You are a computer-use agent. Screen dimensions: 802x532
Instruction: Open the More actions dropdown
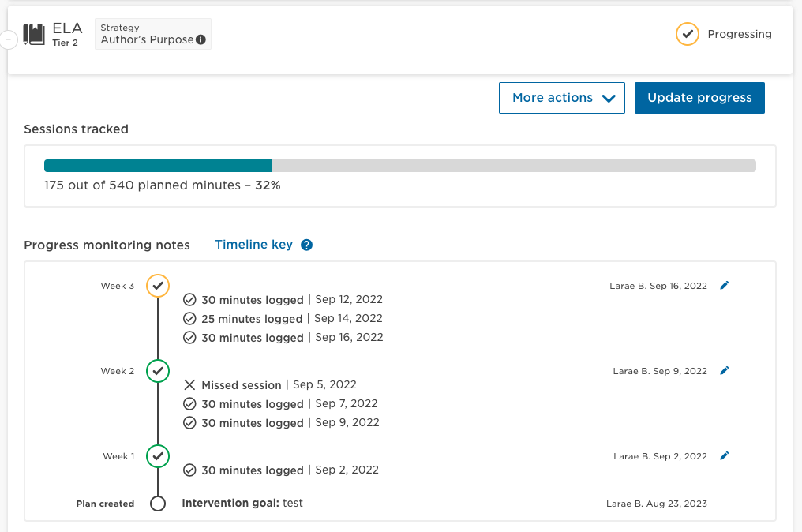point(562,98)
